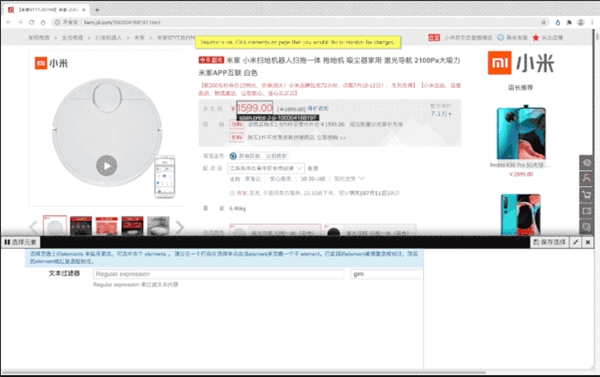Go to previous thumbnails with left arrow
This screenshot has height=377, width=600.
click(34, 227)
